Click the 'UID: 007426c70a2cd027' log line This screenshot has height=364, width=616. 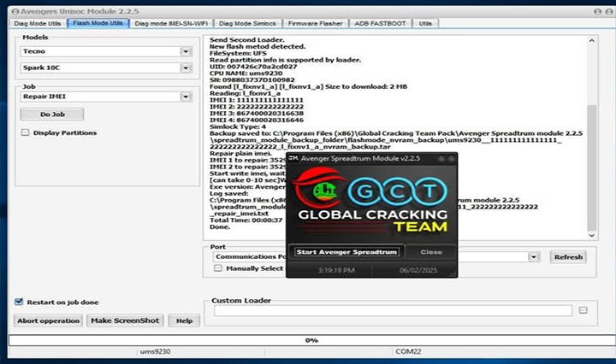pyautogui.click(x=253, y=67)
